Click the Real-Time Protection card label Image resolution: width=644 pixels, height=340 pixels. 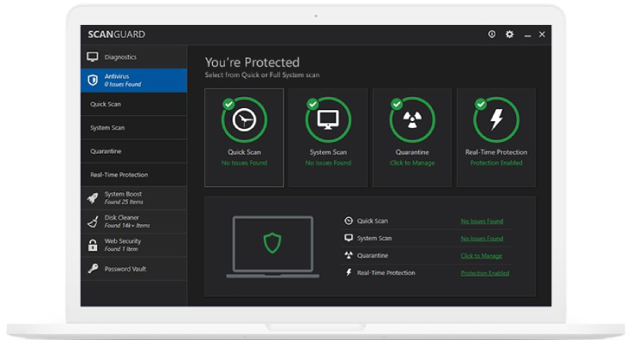pos(496,152)
